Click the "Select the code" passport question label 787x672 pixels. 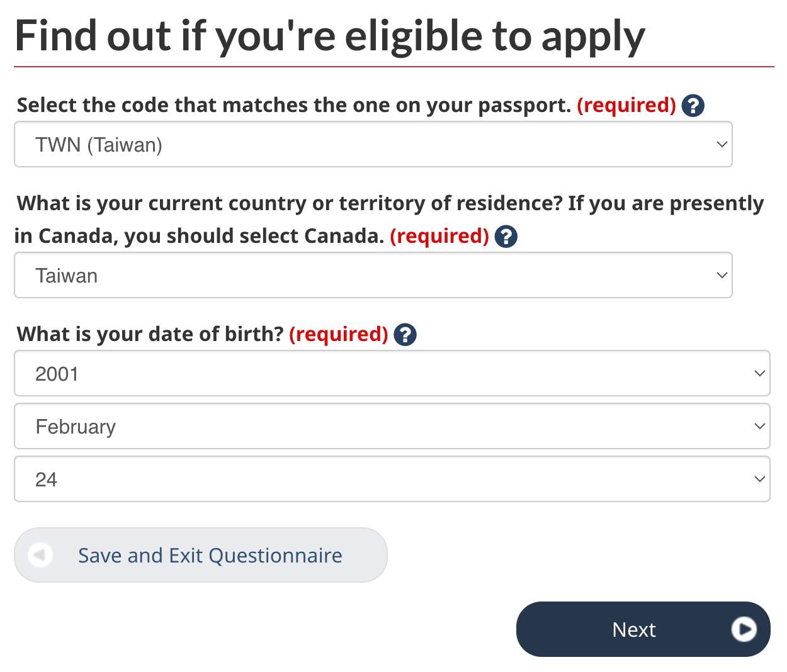(x=293, y=105)
